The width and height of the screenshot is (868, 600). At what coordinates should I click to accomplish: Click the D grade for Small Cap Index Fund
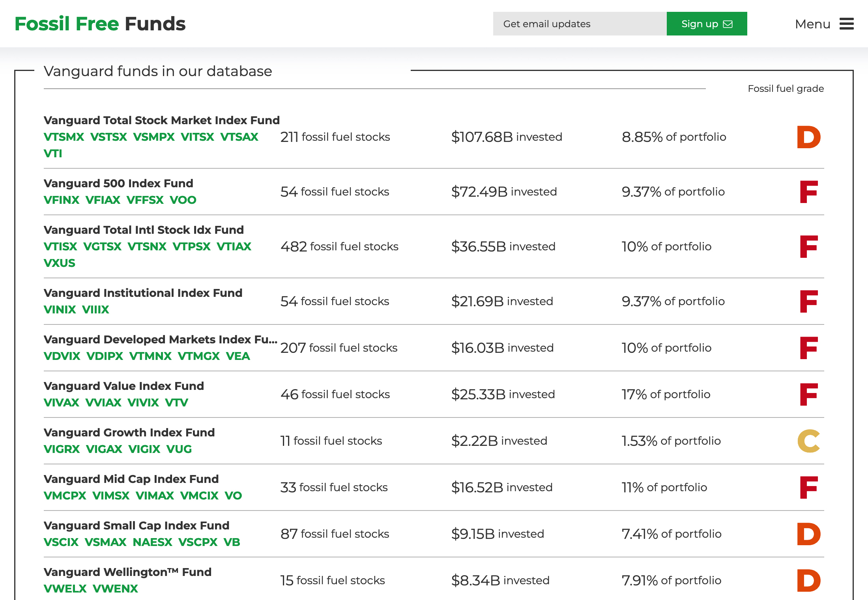(809, 534)
